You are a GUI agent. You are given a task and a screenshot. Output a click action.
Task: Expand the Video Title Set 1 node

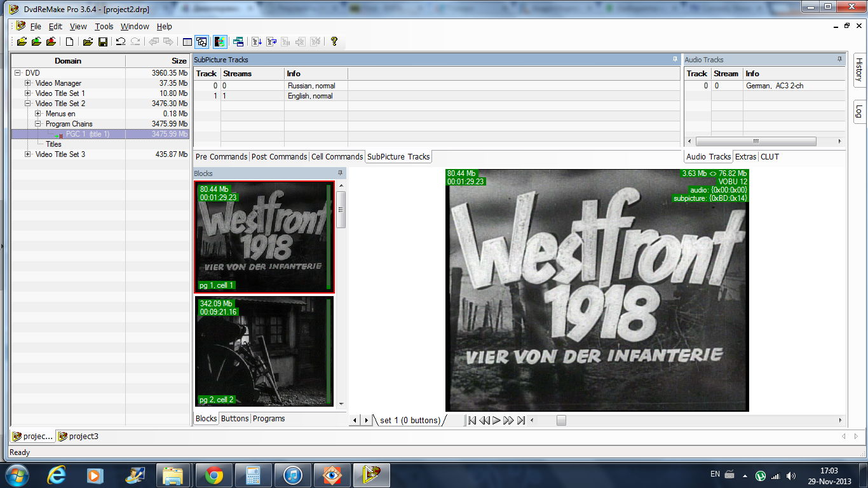point(28,93)
